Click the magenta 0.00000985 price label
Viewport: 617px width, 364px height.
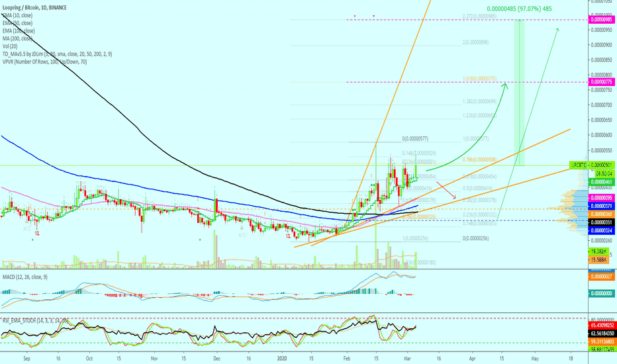tap(601, 19)
